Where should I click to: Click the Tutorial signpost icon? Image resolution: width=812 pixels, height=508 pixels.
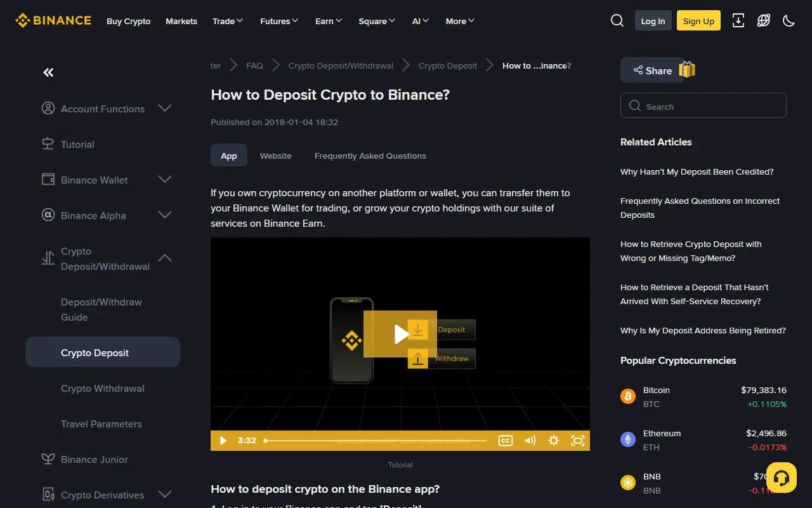tap(48, 144)
